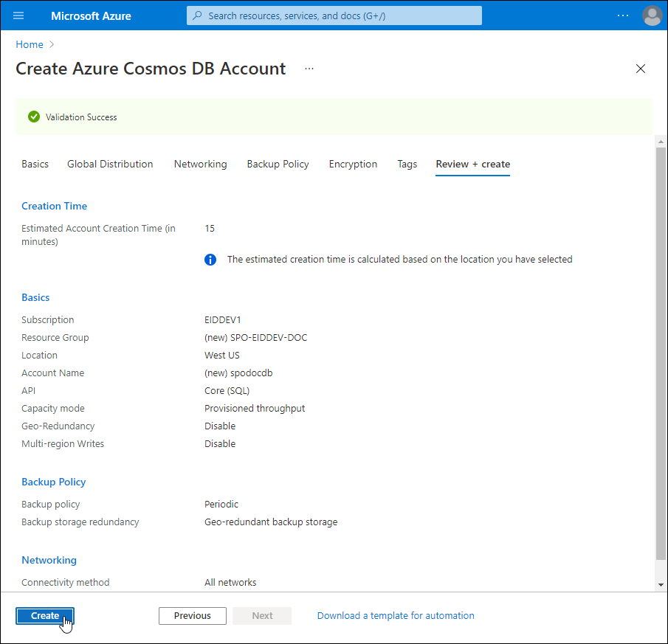Open the Backup Policy tab
Image resolution: width=668 pixels, height=644 pixels.
click(x=278, y=164)
